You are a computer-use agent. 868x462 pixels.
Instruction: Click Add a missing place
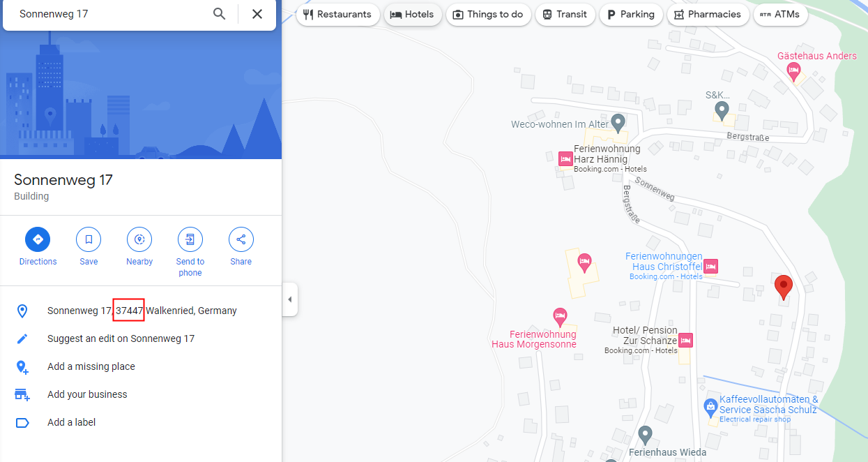coord(91,366)
